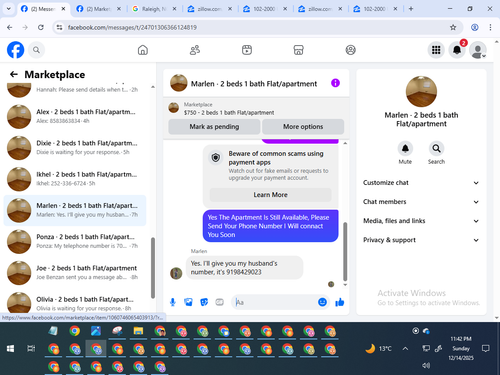Open Facebook search magnifier
This screenshot has height=375, width=500.
36,50
